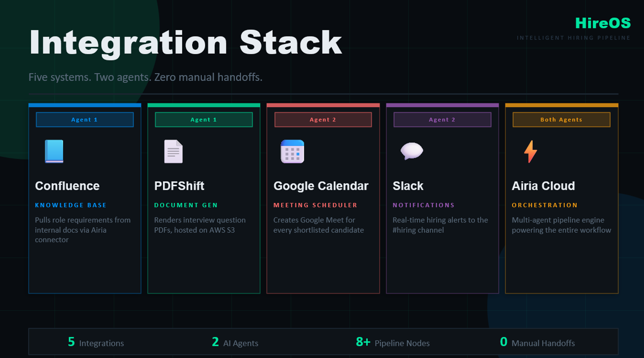Image resolution: width=644 pixels, height=358 pixels.
Task: Click the Slack card title
Action: click(408, 186)
